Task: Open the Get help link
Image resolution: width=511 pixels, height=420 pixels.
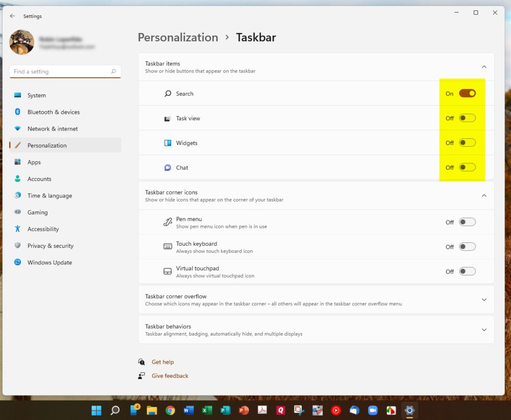Action: point(163,362)
